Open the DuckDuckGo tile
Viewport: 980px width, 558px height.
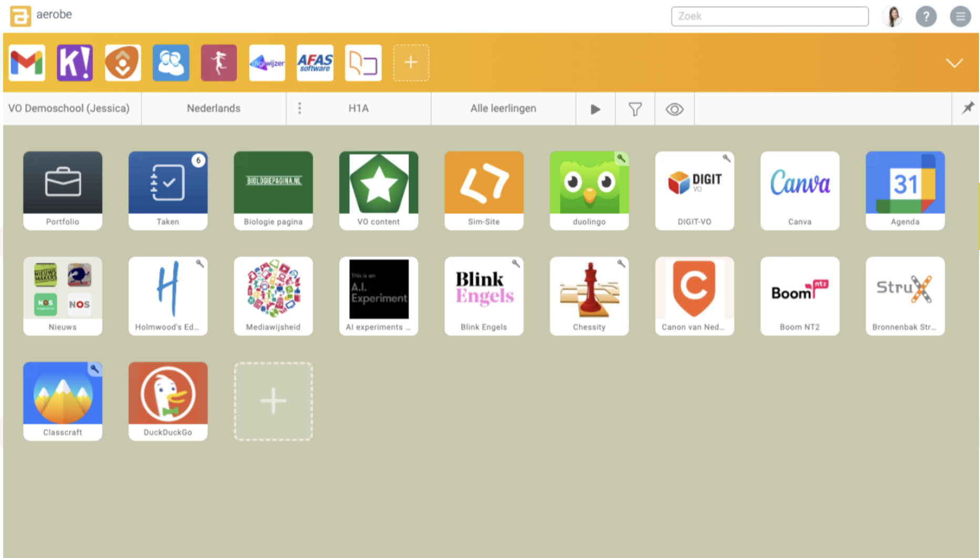pos(168,400)
